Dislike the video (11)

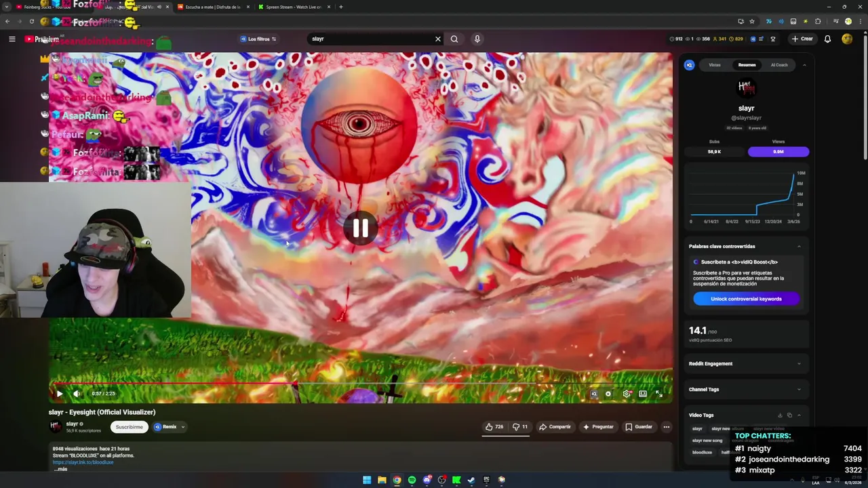[520, 427]
